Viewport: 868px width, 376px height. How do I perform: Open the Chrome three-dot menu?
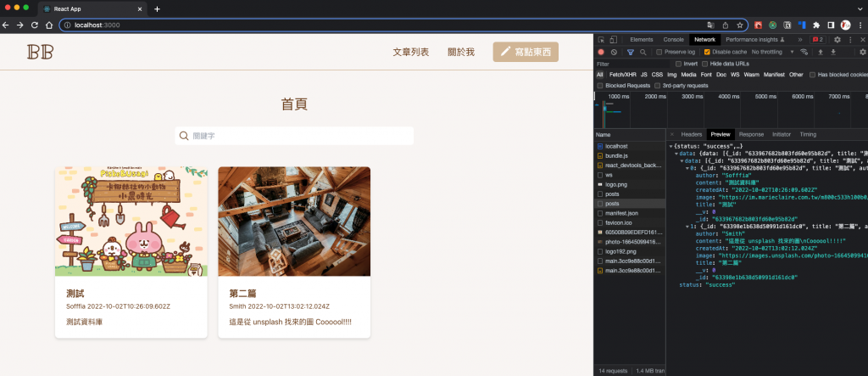(861, 25)
